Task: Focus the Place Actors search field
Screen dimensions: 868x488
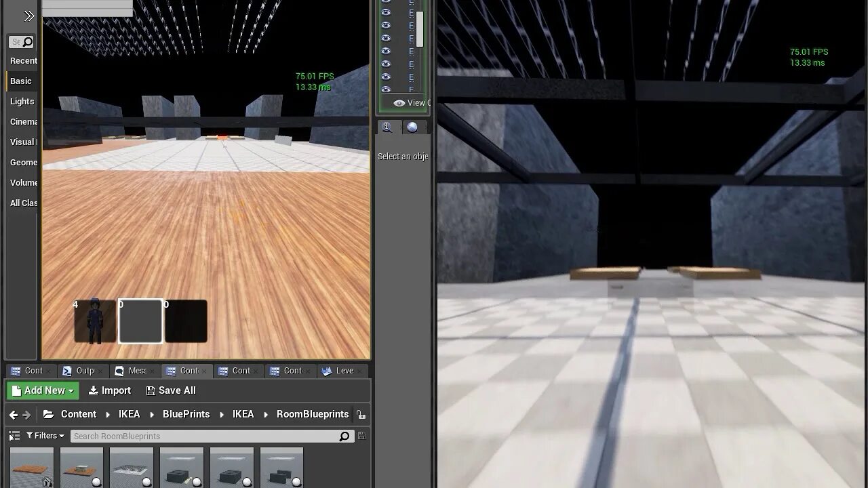Action: pyautogui.click(x=21, y=42)
